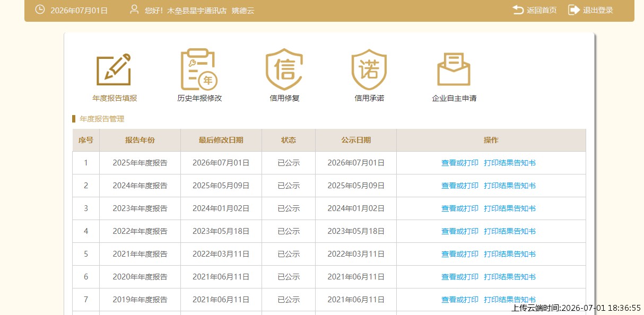Select the 2021年年度报告 cell
Viewport: 644px width, 315px height.
[140, 254]
